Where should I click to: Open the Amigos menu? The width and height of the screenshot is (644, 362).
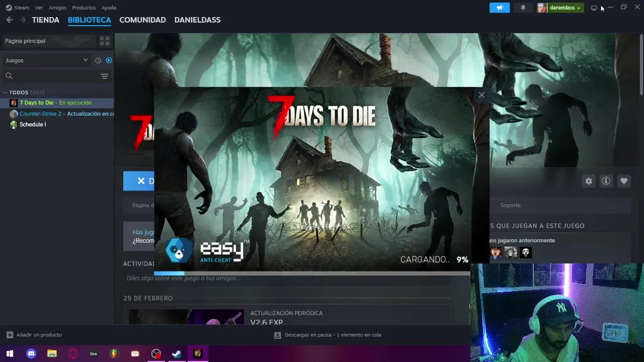click(57, 8)
